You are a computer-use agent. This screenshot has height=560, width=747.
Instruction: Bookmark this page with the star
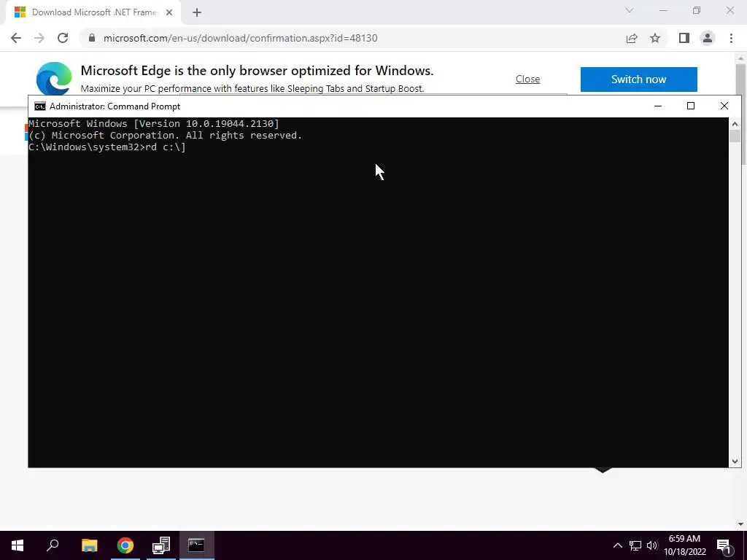[655, 38]
